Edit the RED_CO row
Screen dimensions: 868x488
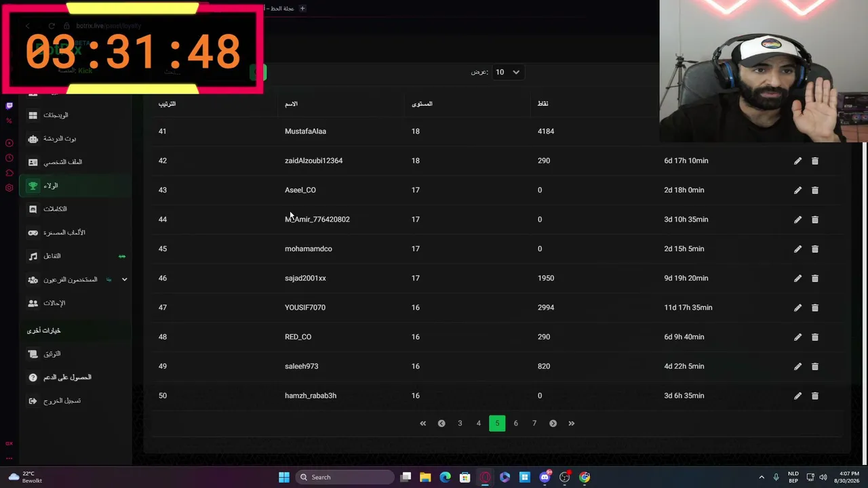[x=797, y=337]
